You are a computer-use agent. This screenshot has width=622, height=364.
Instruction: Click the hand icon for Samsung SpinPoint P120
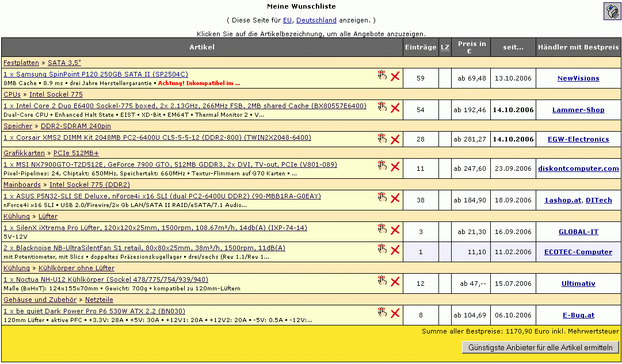click(382, 75)
